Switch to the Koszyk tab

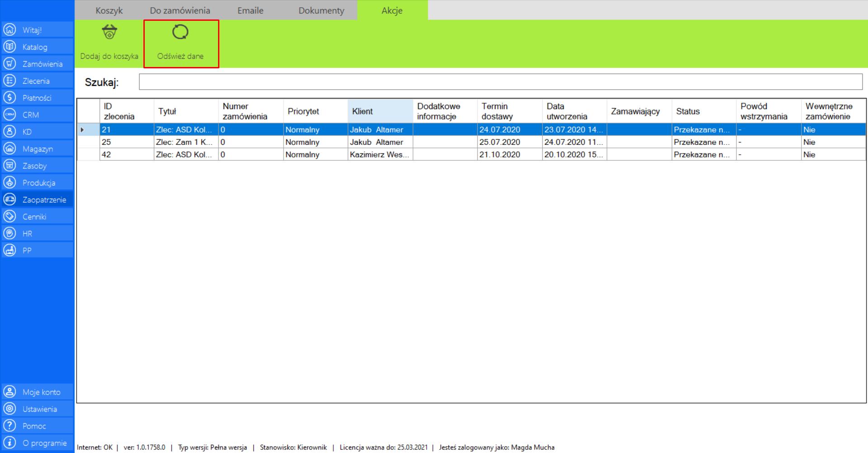pyautogui.click(x=109, y=10)
